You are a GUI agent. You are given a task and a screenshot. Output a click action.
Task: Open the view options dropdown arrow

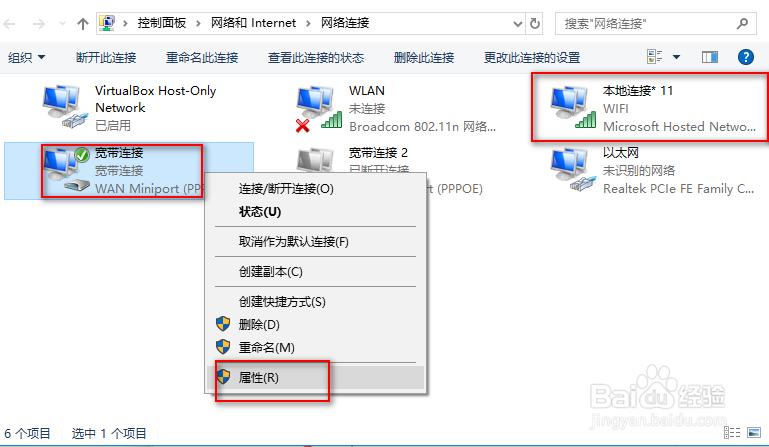coord(676,57)
